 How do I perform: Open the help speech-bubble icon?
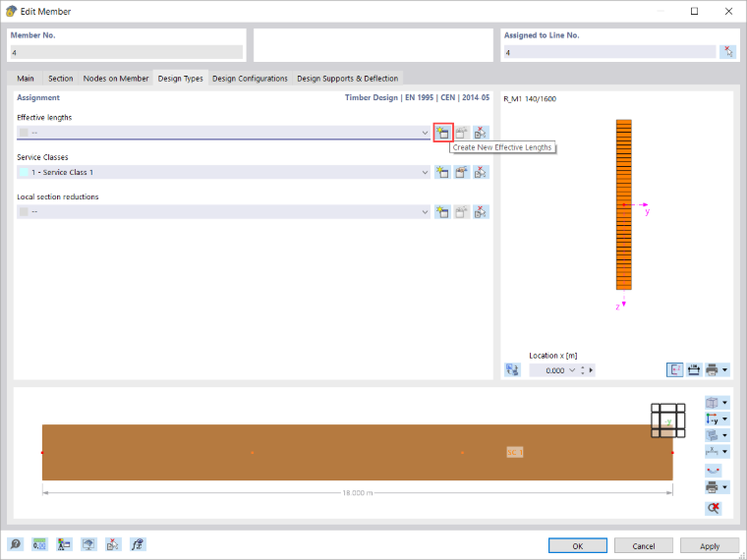pyautogui.click(x=16, y=544)
